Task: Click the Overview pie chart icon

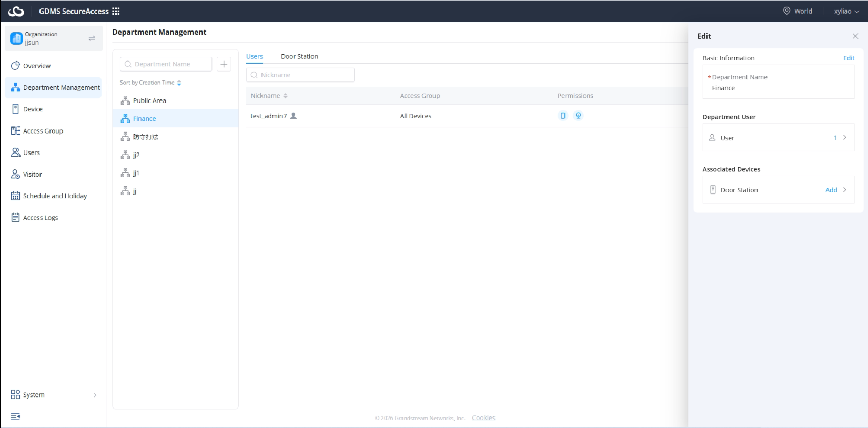Action: 15,66
